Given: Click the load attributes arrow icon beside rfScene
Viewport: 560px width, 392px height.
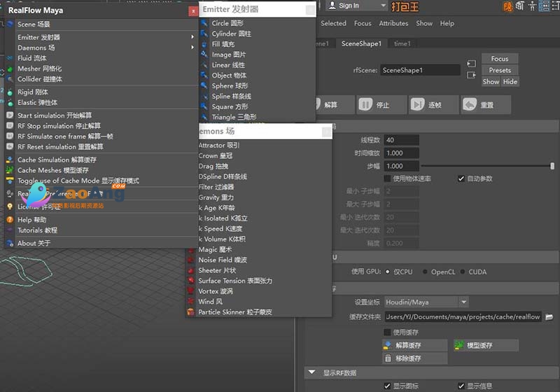Looking at the screenshot, I should [471, 64].
